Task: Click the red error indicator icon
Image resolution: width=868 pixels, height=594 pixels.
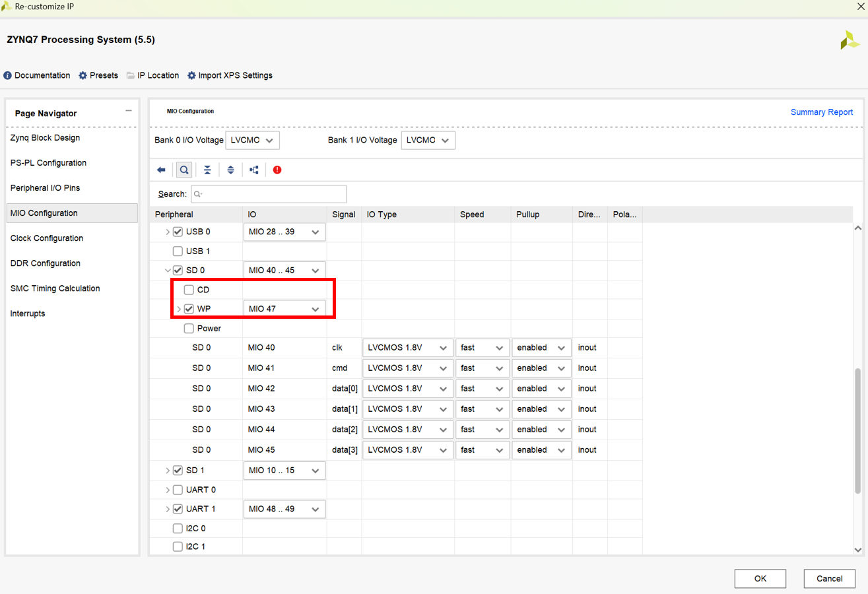Action: [x=277, y=170]
